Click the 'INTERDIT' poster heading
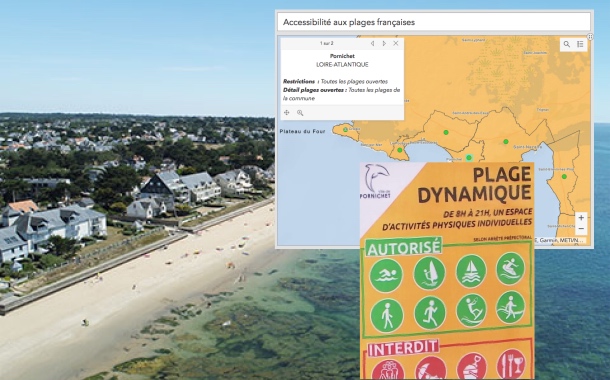 [x=403, y=348]
